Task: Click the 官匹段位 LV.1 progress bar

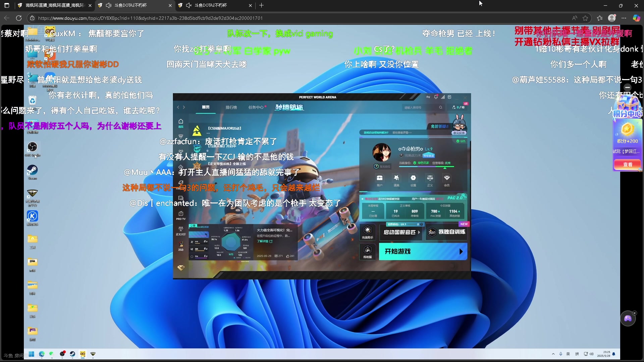Action: click(405, 224)
